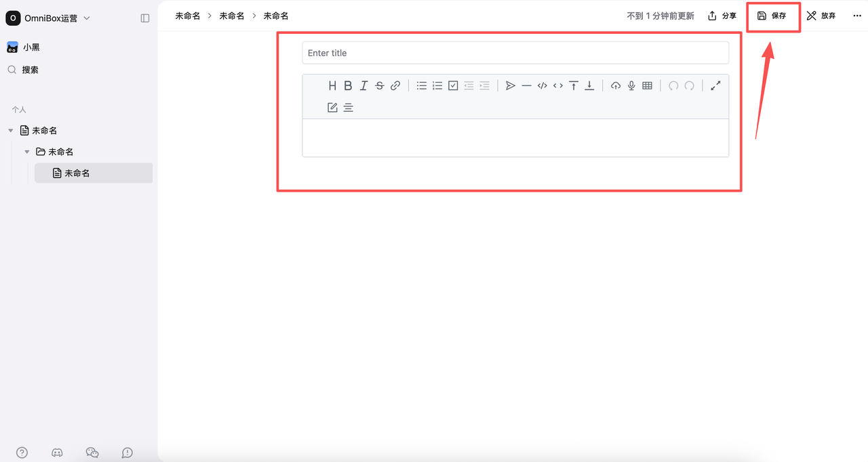This screenshot has width=868, height=462.
Task: Apply italic formatting
Action: tap(363, 85)
